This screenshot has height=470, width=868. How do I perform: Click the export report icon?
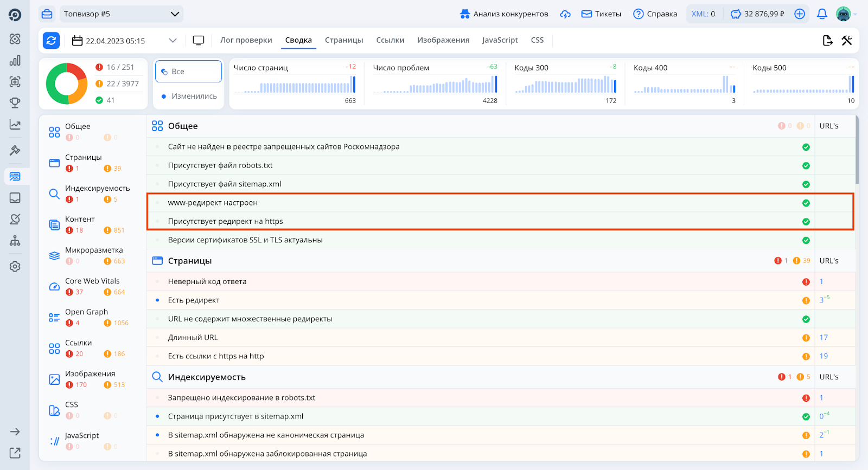pyautogui.click(x=827, y=41)
